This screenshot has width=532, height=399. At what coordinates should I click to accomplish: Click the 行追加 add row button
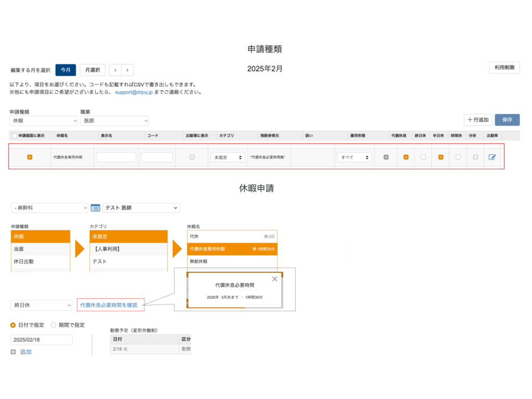click(477, 119)
